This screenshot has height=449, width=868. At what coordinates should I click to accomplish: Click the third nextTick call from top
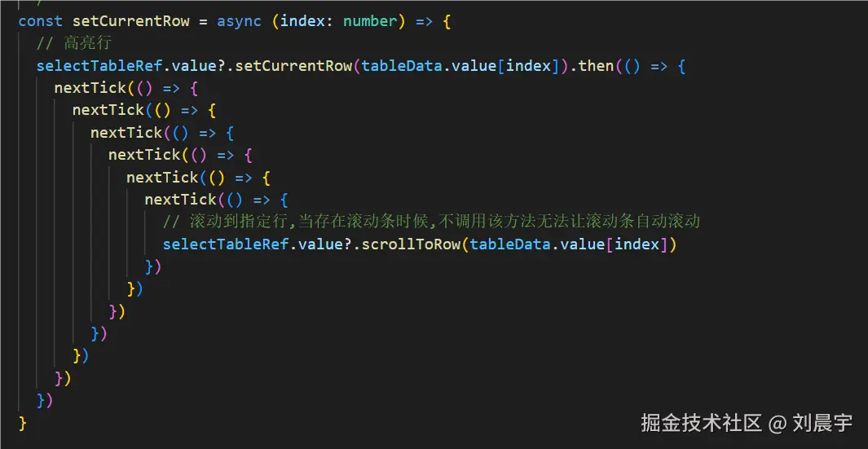point(126,132)
